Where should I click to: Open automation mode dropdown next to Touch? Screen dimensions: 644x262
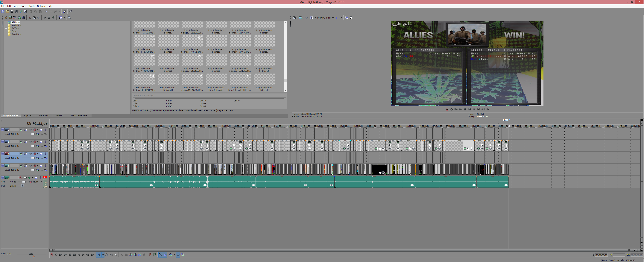pyautogui.click(x=41, y=182)
